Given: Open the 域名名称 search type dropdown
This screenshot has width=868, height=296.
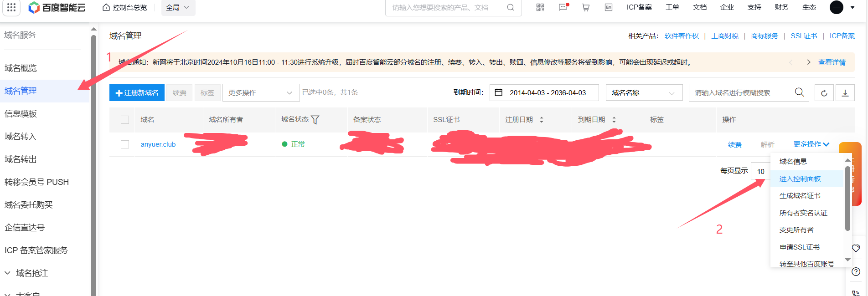Looking at the screenshot, I should click(x=644, y=93).
